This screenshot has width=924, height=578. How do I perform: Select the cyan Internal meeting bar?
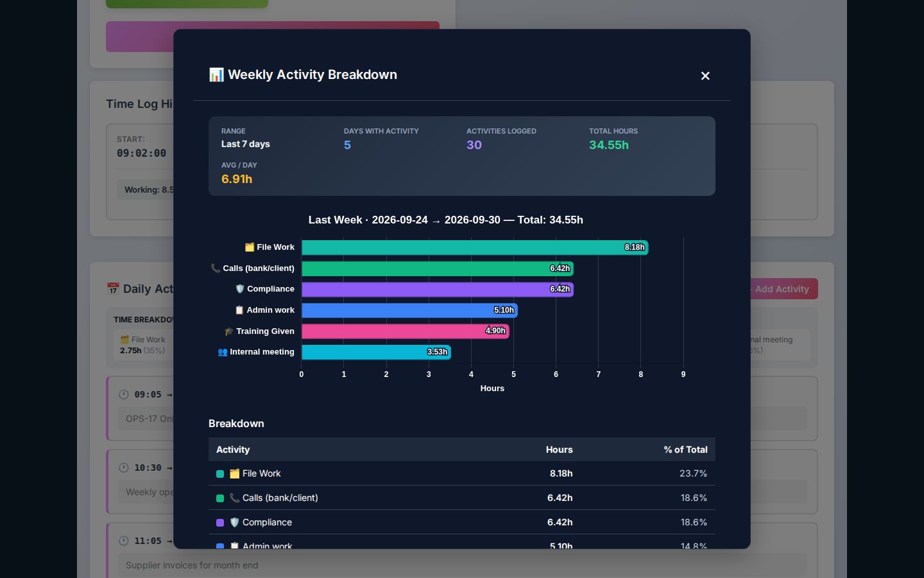[376, 352]
